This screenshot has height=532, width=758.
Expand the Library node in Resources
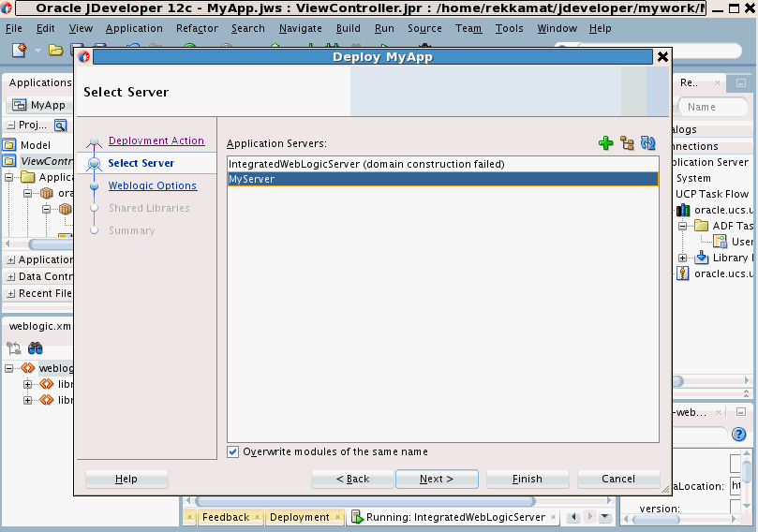pyautogui.click(x=683, y=258)
